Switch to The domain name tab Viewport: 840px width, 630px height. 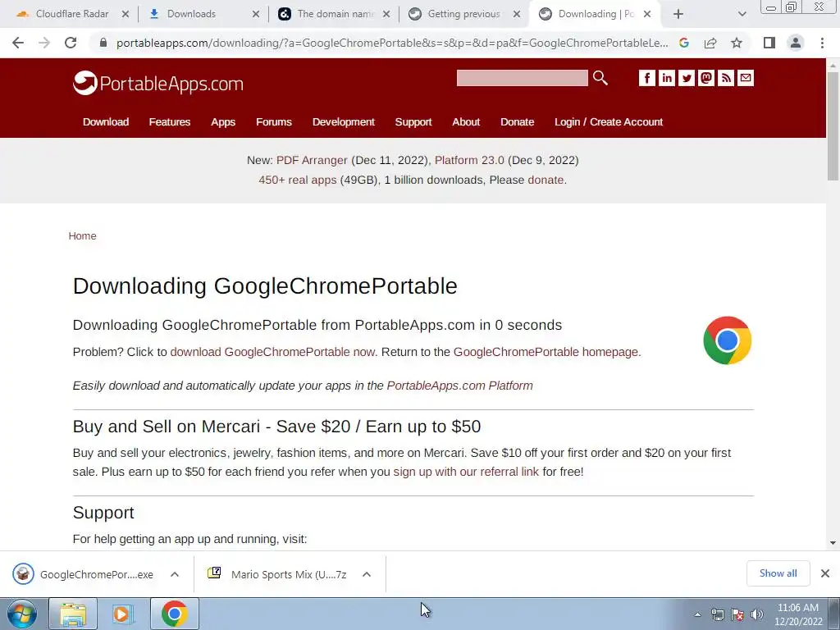tap(335, 14)
